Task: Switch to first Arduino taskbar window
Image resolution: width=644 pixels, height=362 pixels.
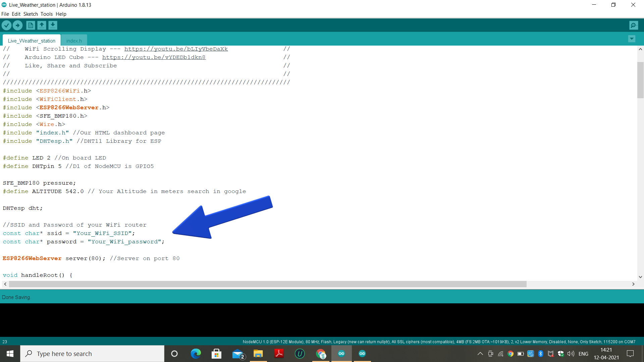Action: [341, 354]
